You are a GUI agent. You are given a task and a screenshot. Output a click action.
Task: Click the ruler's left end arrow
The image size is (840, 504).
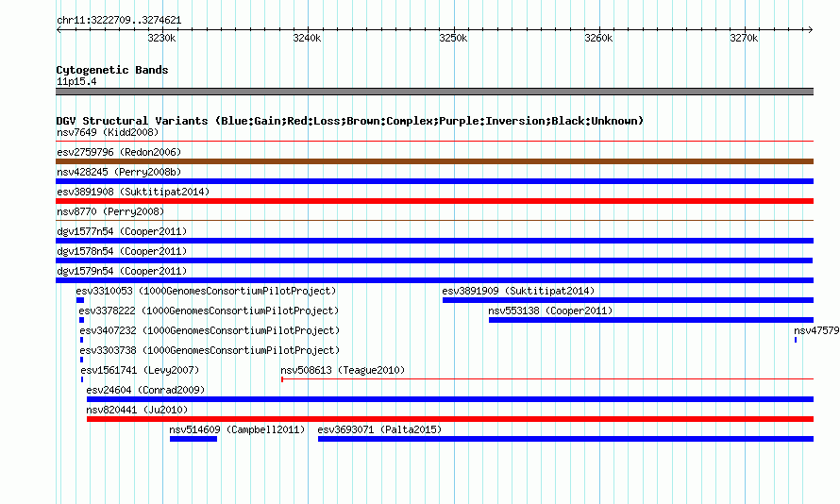59,29
